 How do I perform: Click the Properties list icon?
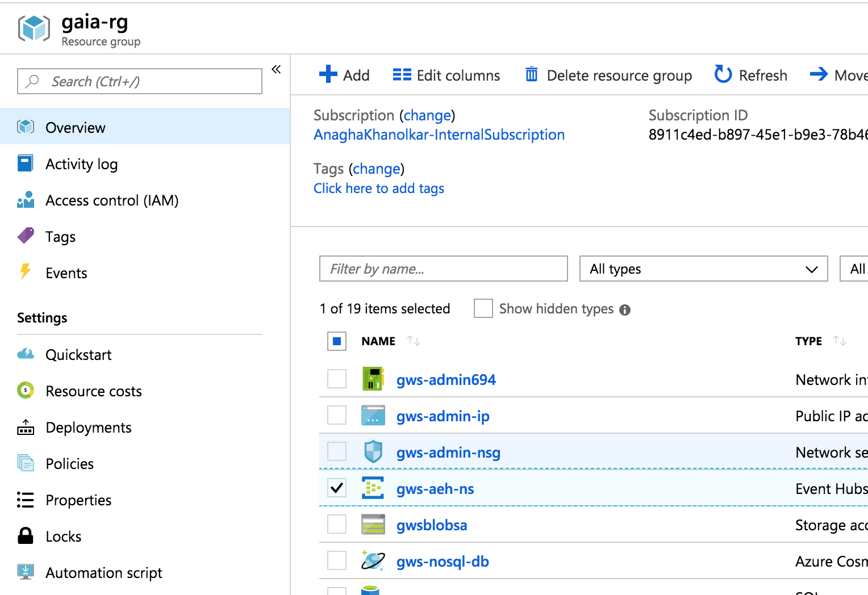(26, 500)
